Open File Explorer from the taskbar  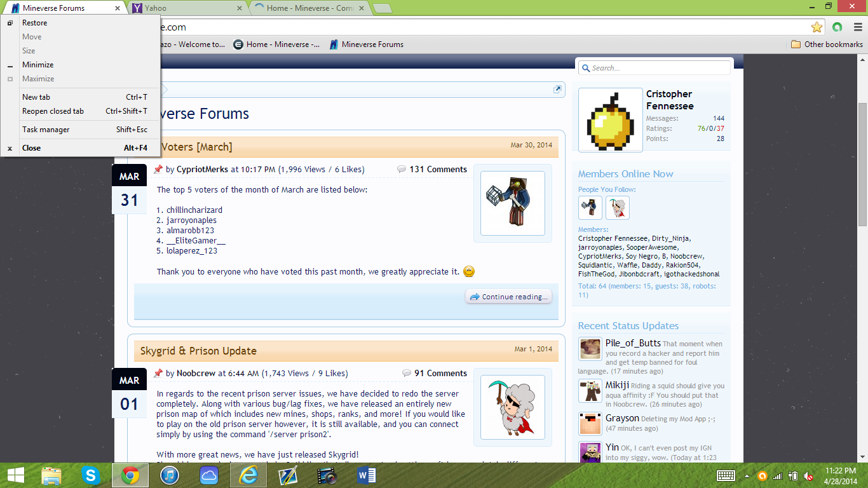(x=51, y=475)
